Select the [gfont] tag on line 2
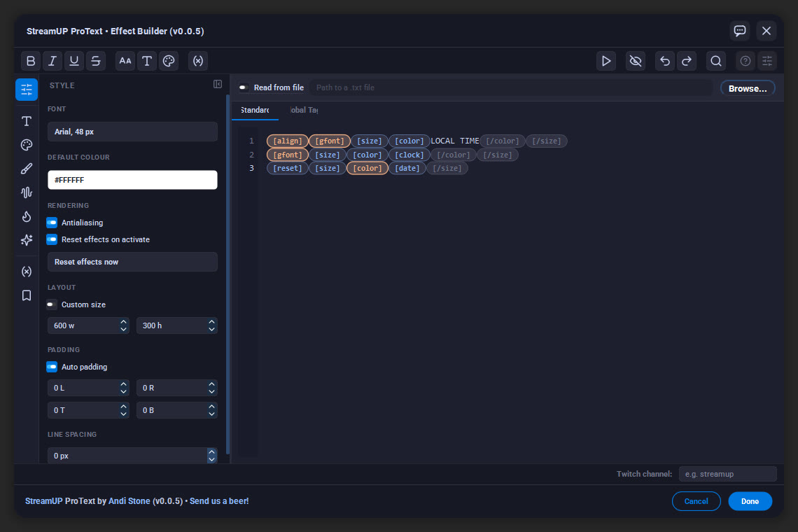 pyautogui.click(x=288, y=155)
